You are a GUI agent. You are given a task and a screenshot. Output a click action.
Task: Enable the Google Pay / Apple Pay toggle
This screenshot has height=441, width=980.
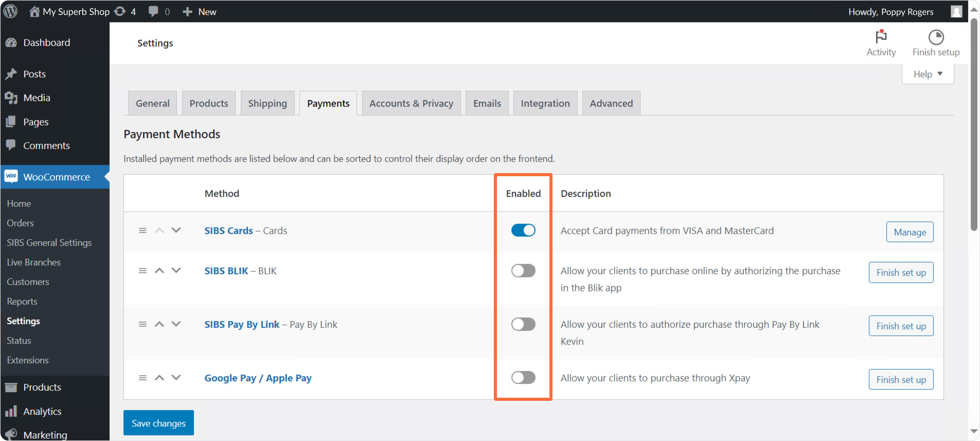[x=523, y=378]
